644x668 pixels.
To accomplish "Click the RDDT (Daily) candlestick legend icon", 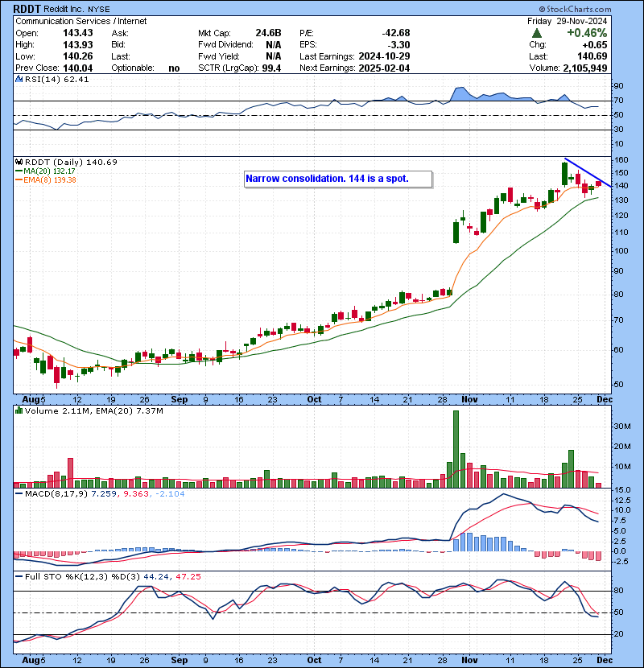I will [x=19, y=162].
